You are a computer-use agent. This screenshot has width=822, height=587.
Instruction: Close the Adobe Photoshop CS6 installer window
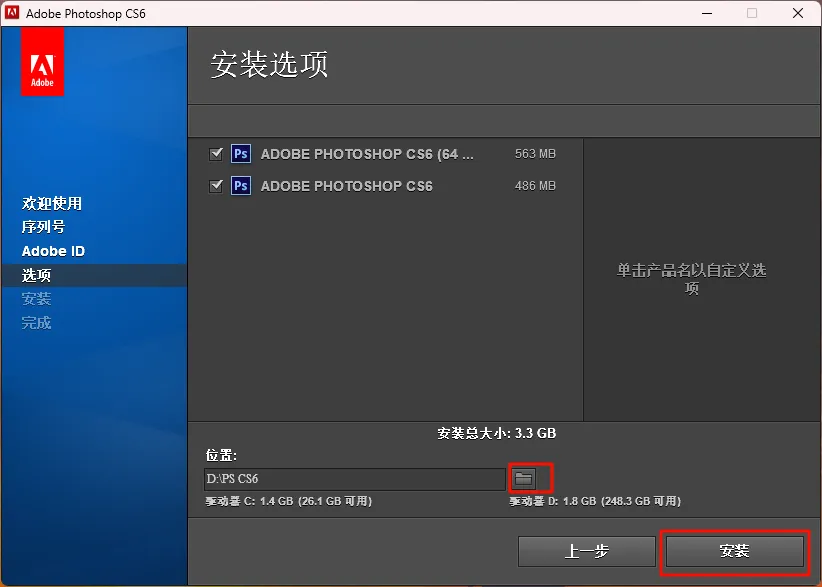(798, 13)
